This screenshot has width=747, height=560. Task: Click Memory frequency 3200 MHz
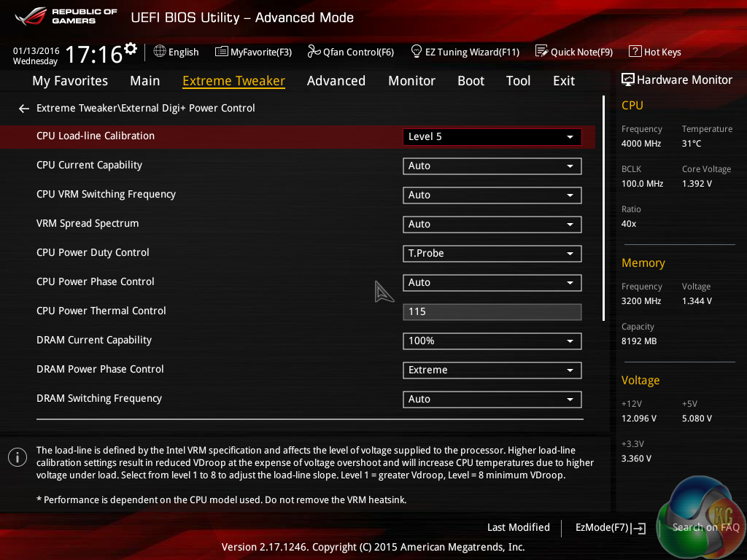[640, 301]
